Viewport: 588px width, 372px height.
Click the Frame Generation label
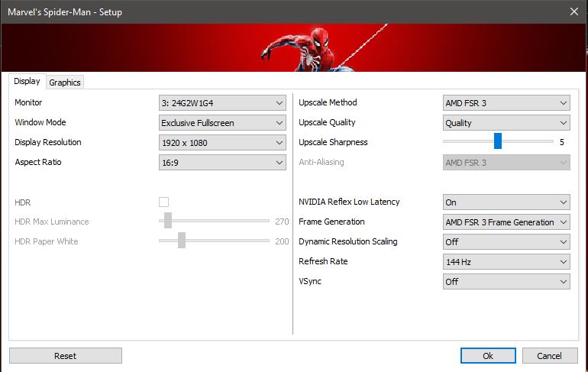[x=331, y=222]
